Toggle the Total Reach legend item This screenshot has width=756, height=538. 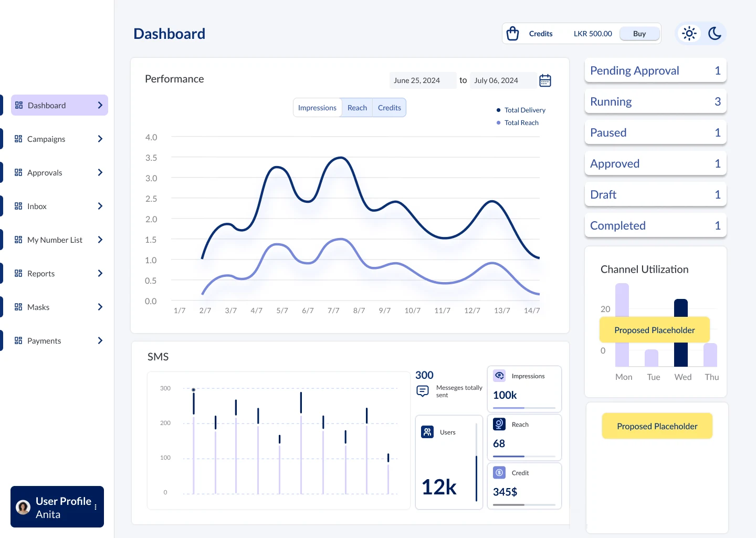pyautogui.click(x=518, y=122)
